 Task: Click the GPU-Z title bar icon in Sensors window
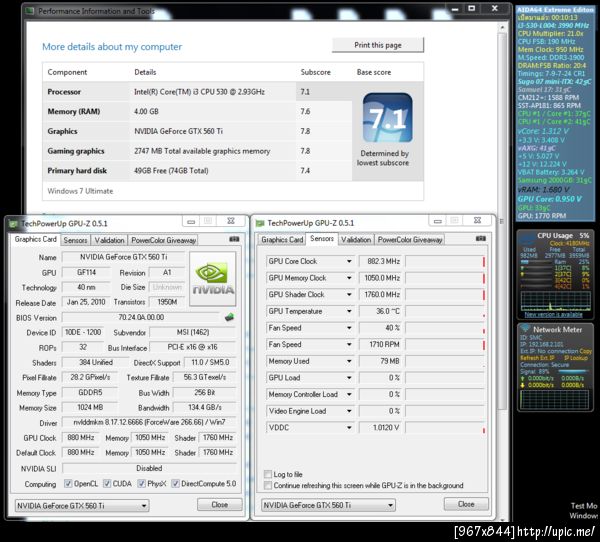pyautogui.click(x=258, y=222)
